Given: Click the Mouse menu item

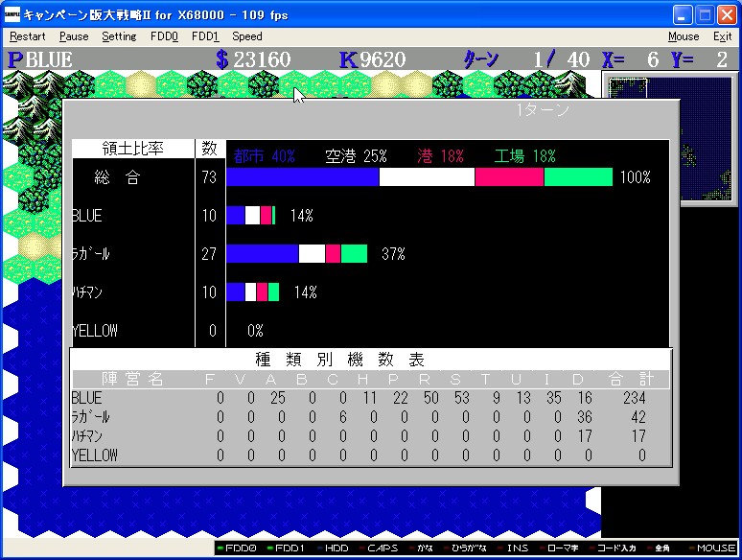Looking at the screenshot, I should click(x=684, y=36).
